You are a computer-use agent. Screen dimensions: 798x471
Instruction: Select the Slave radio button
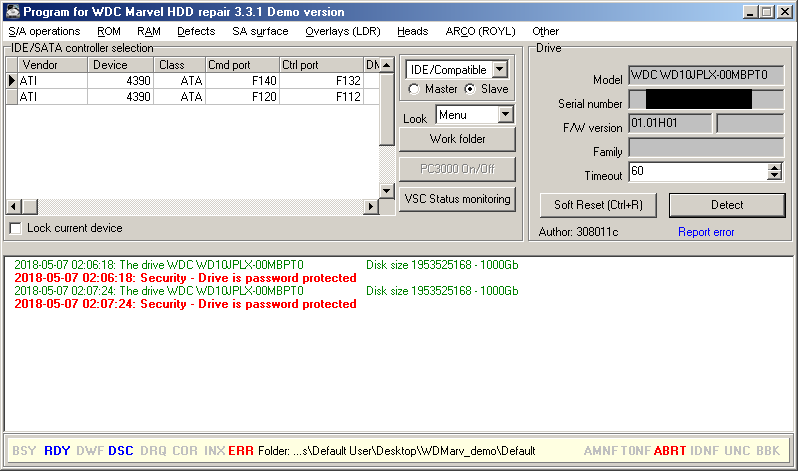[x=470, y=89]
